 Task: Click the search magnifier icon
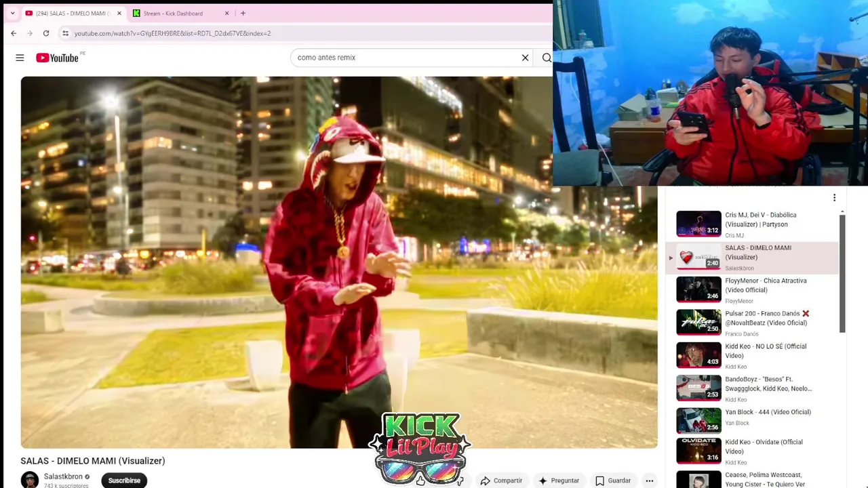pos(547,58)
